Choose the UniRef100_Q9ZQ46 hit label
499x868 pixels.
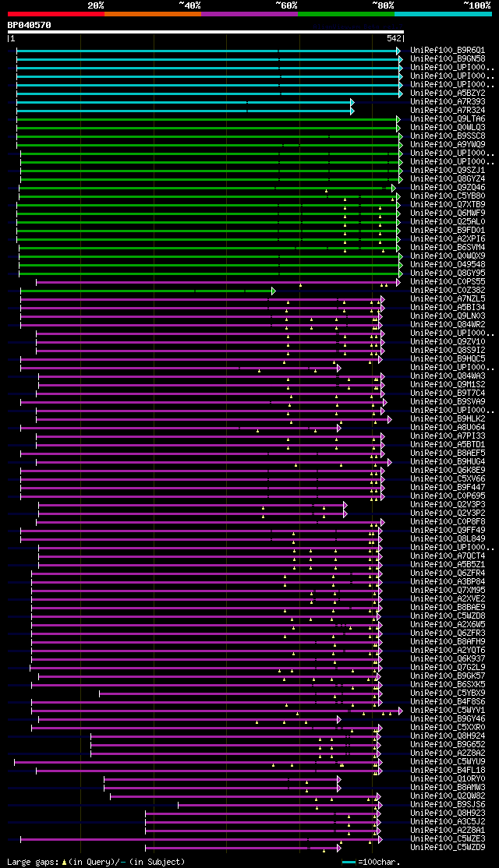448,187
